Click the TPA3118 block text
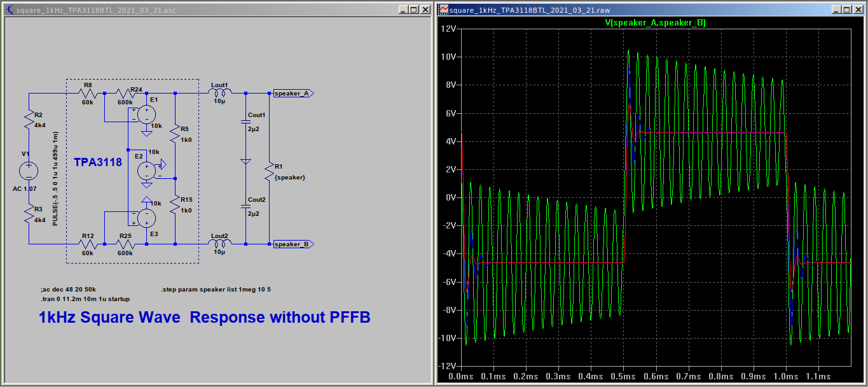The image size is (868, 387). click(98, 163)
